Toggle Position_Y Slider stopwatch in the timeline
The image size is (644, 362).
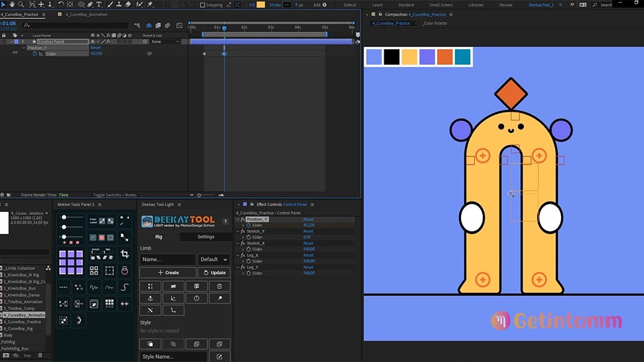point(35,54)
